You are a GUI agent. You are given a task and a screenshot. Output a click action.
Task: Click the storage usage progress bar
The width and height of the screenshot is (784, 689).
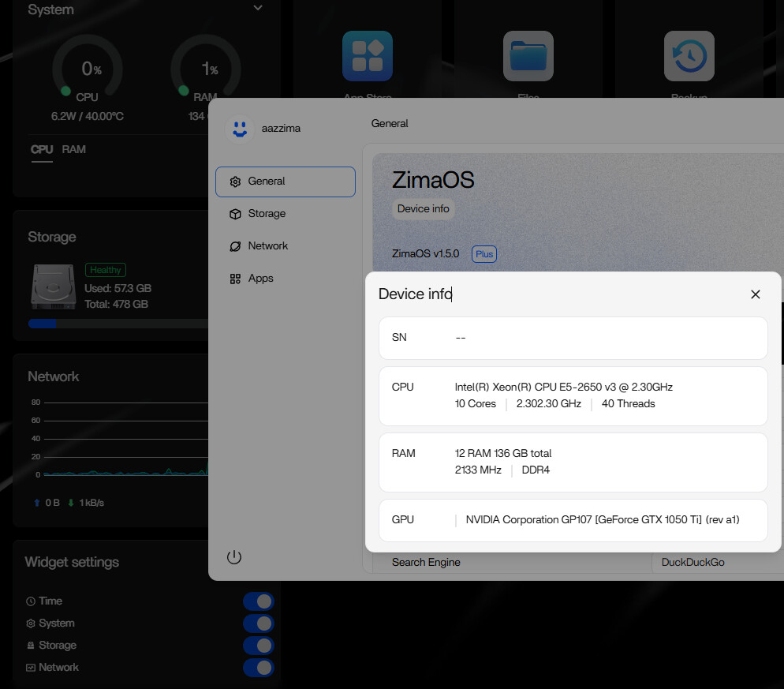coord(118,324)
